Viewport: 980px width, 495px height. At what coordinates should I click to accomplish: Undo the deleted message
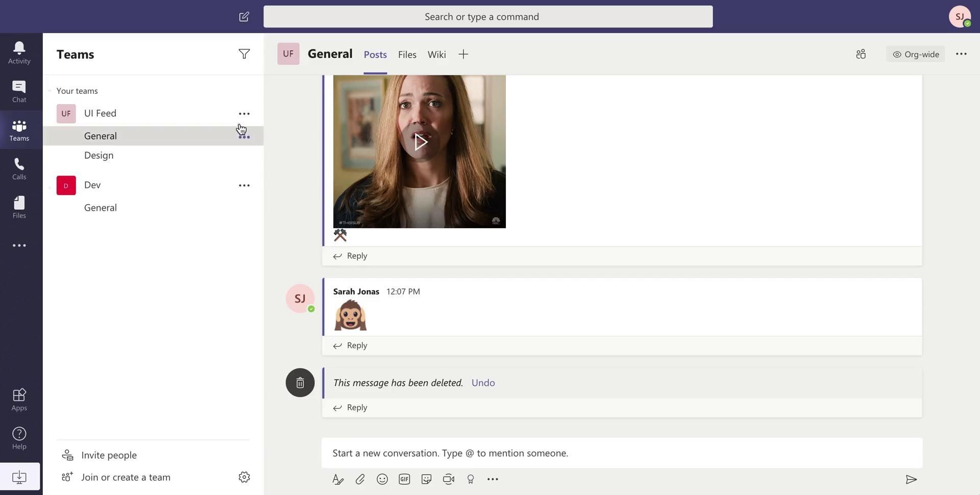[483, 383]
